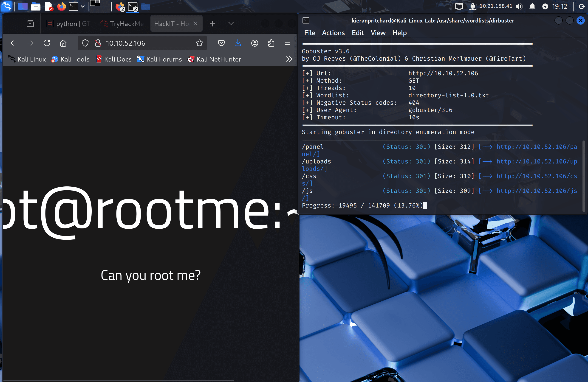Show the insecure connection site information
Image resolution: width=588 pixels, height=382 pixels.
98,43
